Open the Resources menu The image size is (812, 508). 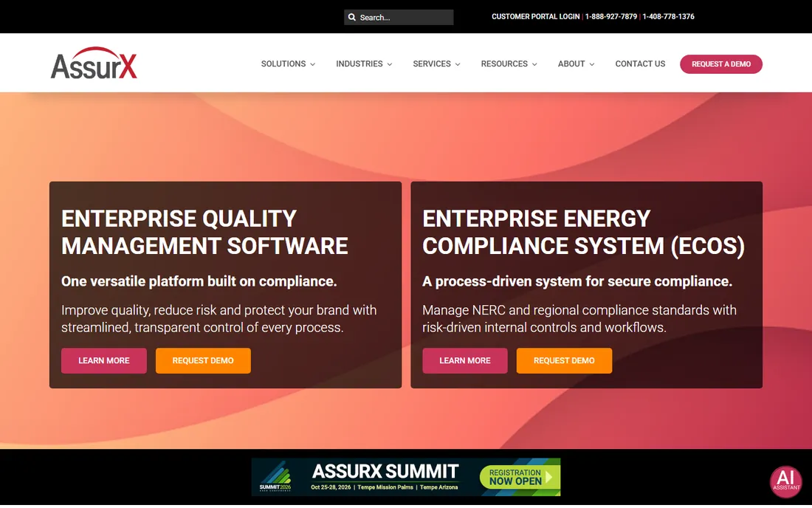point(504,63)
